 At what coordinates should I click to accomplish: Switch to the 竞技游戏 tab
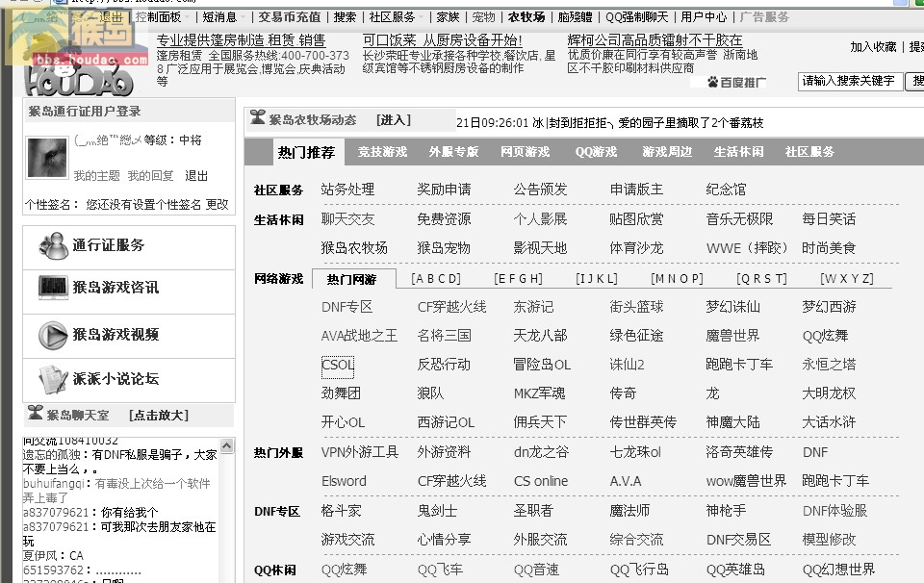[382, 152]
